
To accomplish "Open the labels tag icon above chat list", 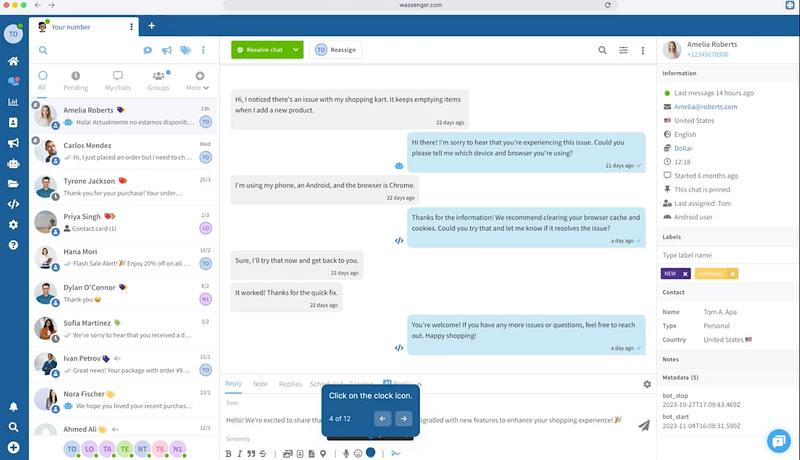I will coord(185,50).
